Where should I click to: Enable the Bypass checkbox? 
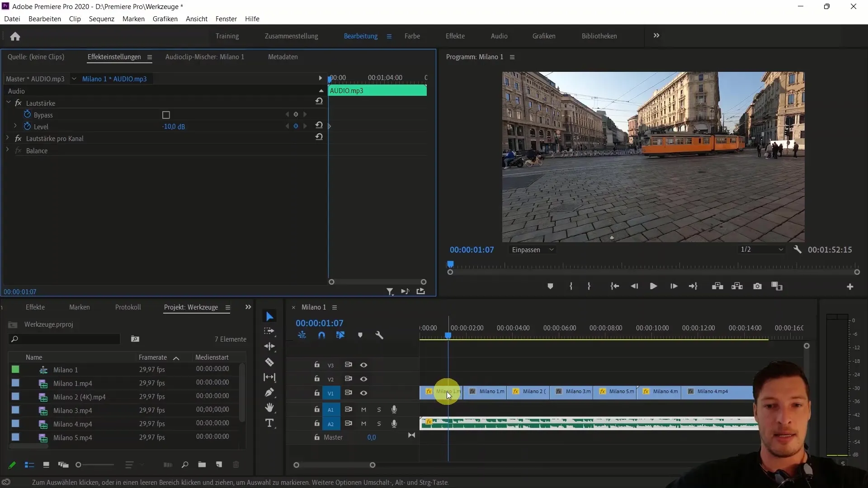click(x=166, y=115)
